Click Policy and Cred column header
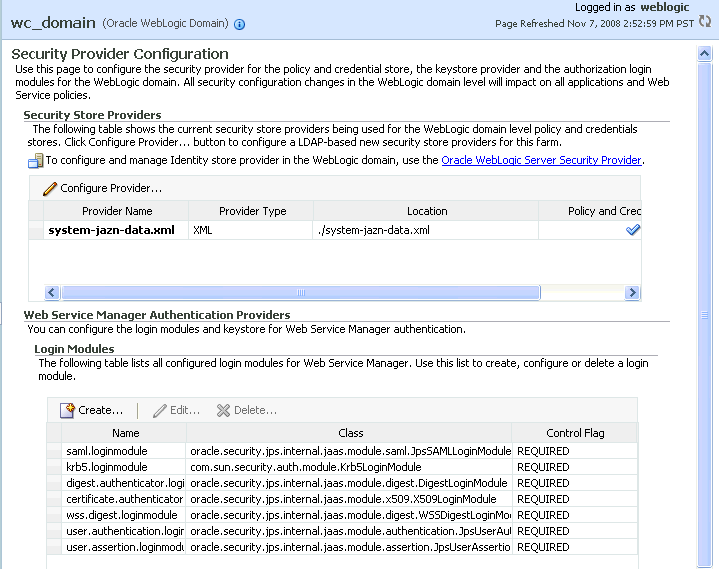 [590, 211]
